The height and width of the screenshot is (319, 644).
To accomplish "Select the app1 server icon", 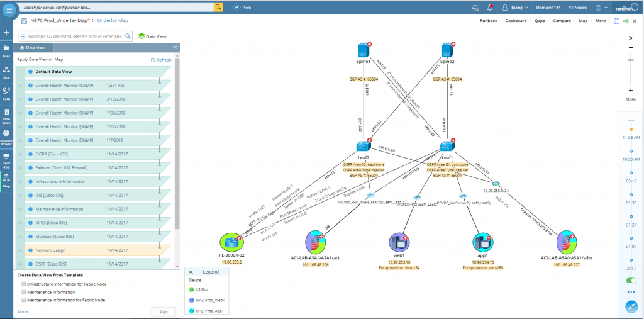I will click(482, 242).
